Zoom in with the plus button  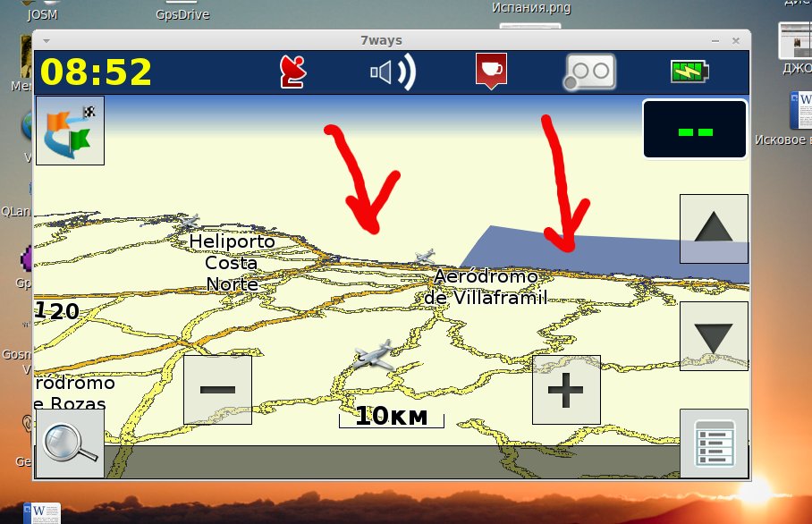566,390
